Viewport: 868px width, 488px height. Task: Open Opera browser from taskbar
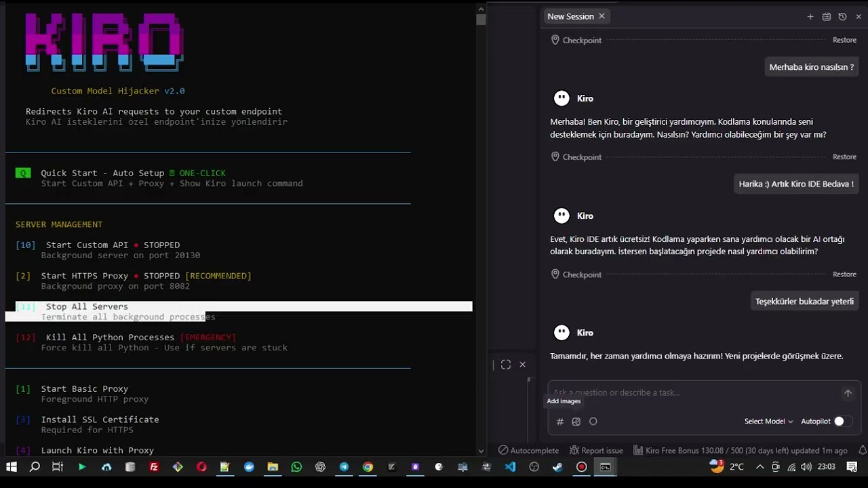coord(201,467)
